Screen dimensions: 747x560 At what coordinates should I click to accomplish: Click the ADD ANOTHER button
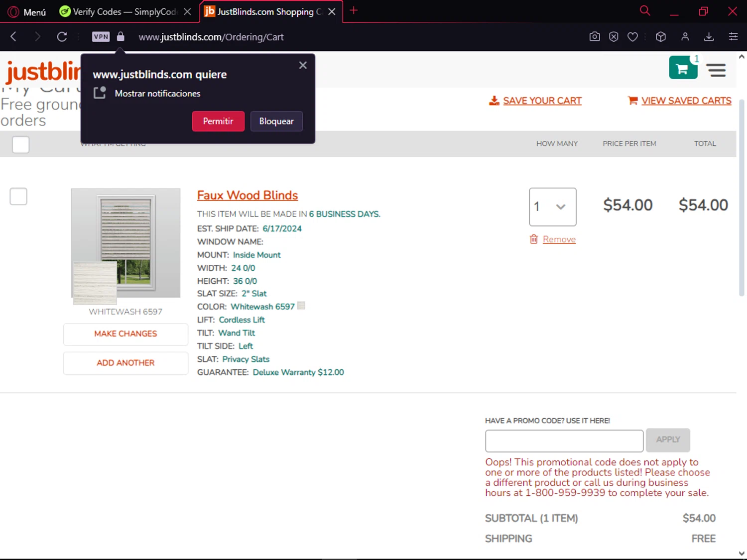click(125, 363)
